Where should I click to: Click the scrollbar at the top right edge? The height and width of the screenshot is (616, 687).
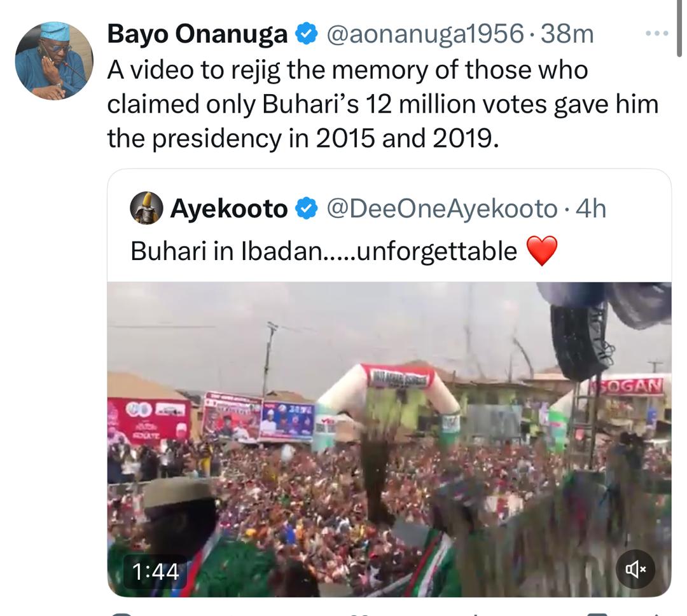(682, 13)
